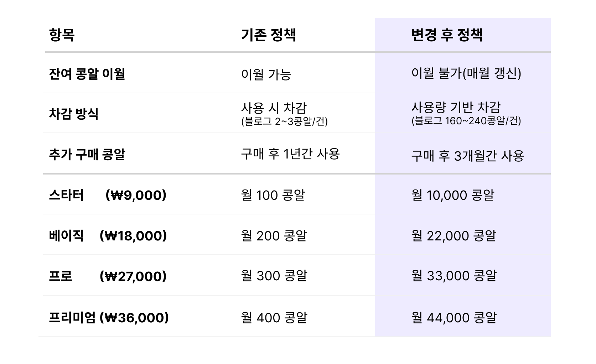Click the 변경 후 정책 header

447,35
